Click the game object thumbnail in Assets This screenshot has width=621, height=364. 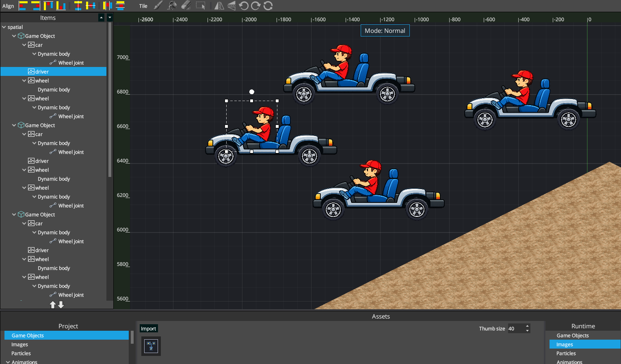click(151, 346)
